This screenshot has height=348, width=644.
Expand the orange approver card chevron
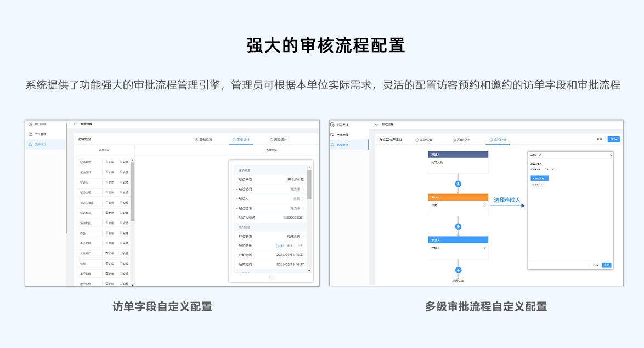(x=484, y=206)
